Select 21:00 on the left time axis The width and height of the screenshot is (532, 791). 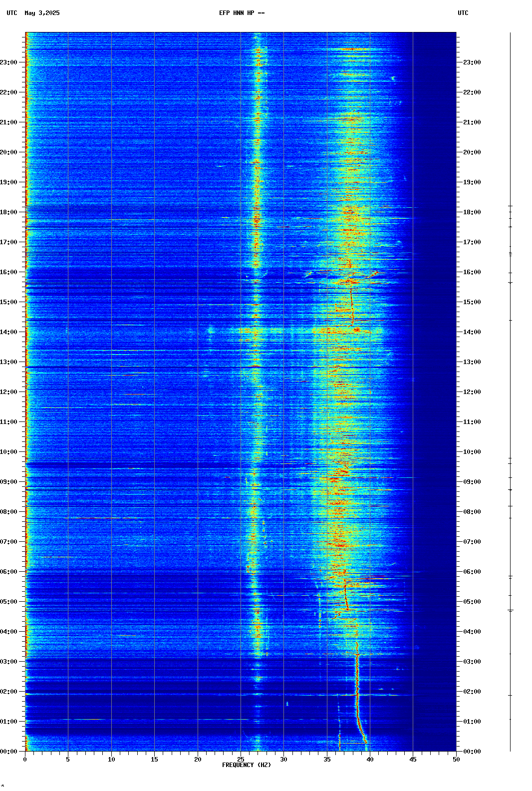(9, 122)
